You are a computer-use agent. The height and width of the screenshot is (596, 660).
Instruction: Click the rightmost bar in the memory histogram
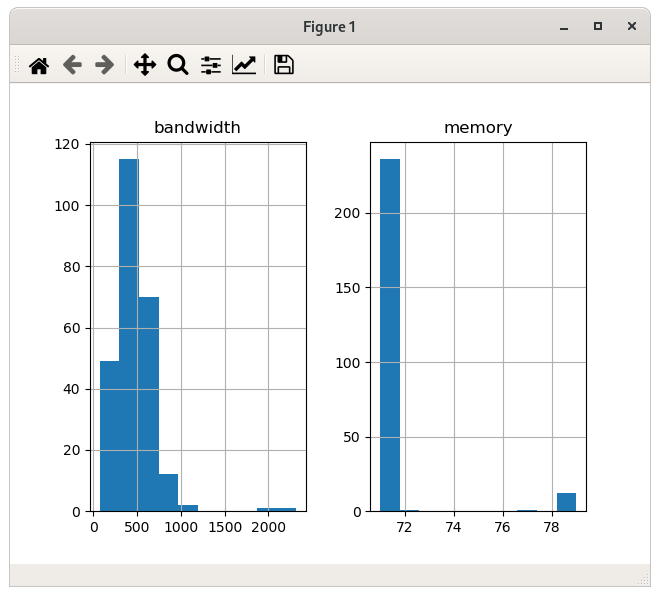[566, 502]
